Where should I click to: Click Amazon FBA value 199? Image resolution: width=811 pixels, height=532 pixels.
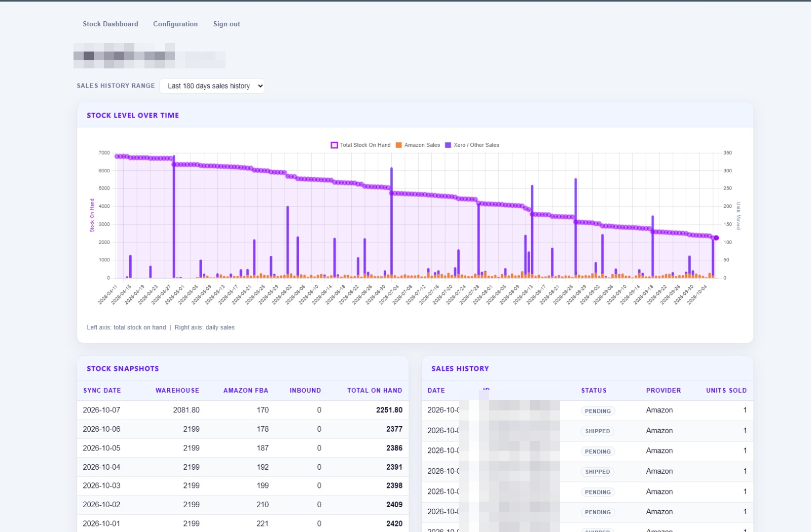click(263, 485)
